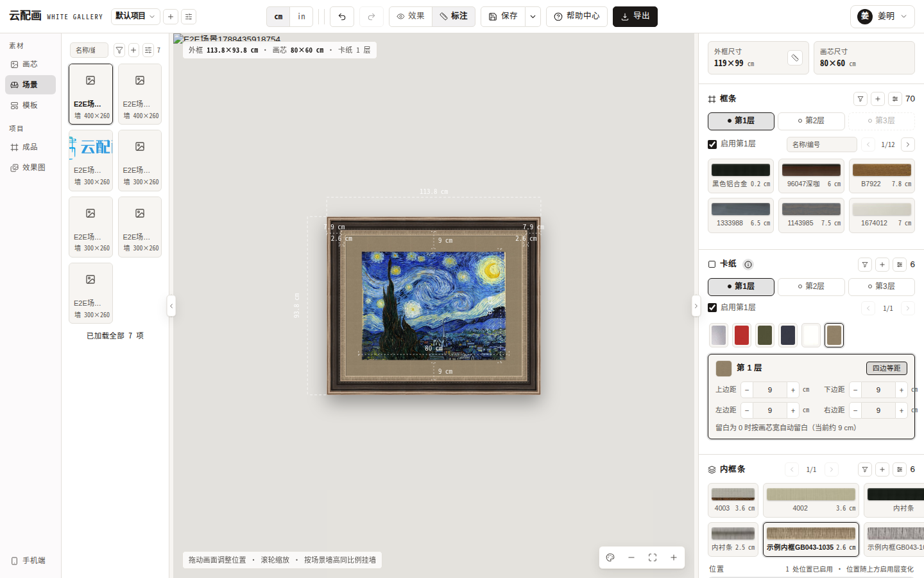Image resolution: width=924 pixels, height=578 pixels.
Task: Switch units to cm
Action: pos(278,17)
